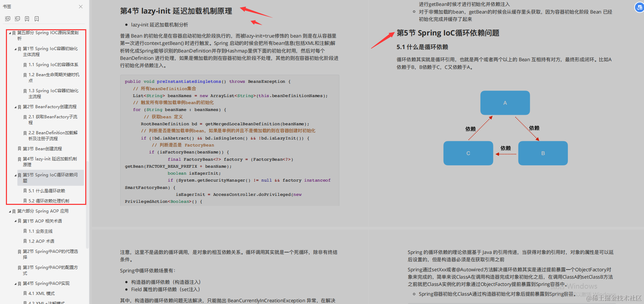Click bookmark icon beside 1.2 Bean生命周期关键时机点
644x304 pixels.
click(25, 75)
